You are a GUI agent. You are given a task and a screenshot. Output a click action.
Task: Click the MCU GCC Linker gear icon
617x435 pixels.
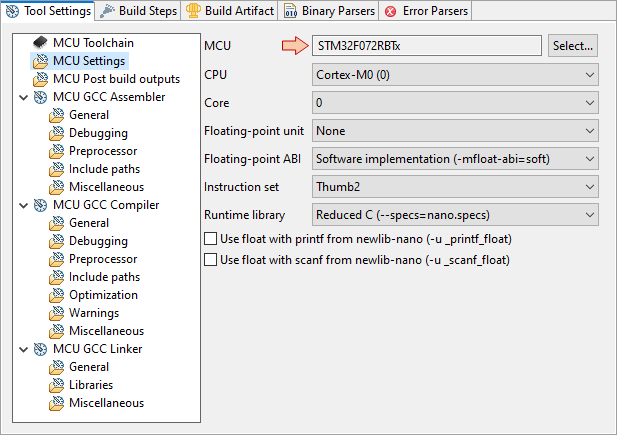[41, 349]
